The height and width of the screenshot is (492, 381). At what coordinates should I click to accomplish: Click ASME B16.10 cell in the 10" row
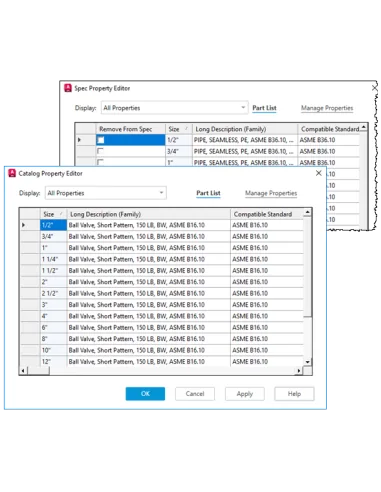(267, 350)
